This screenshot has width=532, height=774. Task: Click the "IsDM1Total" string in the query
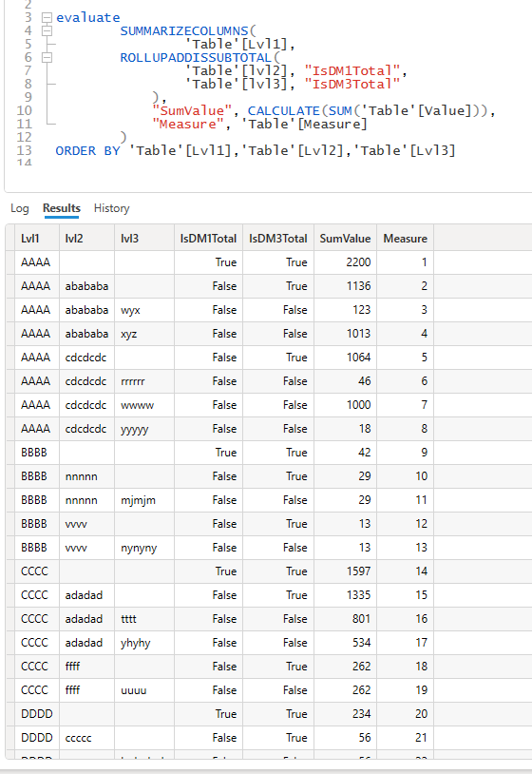353,70
